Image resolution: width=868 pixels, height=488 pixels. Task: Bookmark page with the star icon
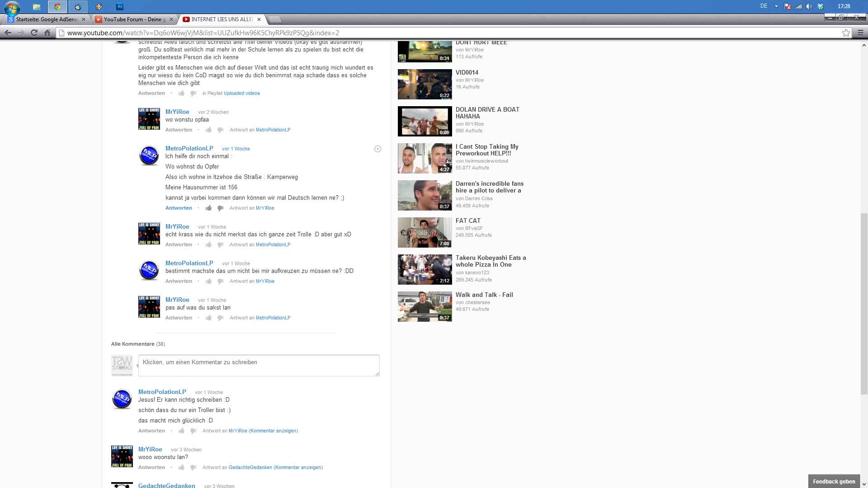point(846,33)
